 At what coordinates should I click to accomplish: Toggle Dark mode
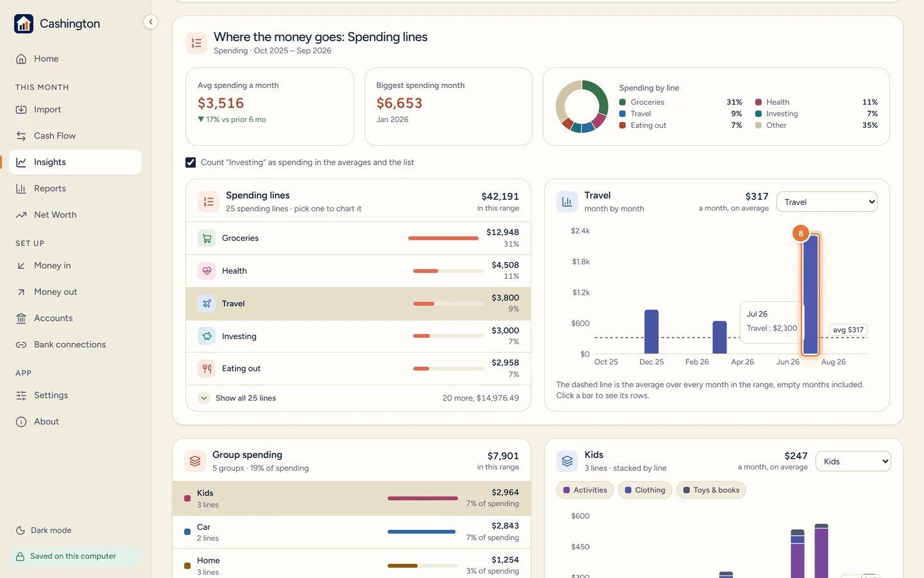(x=44, y=530)
